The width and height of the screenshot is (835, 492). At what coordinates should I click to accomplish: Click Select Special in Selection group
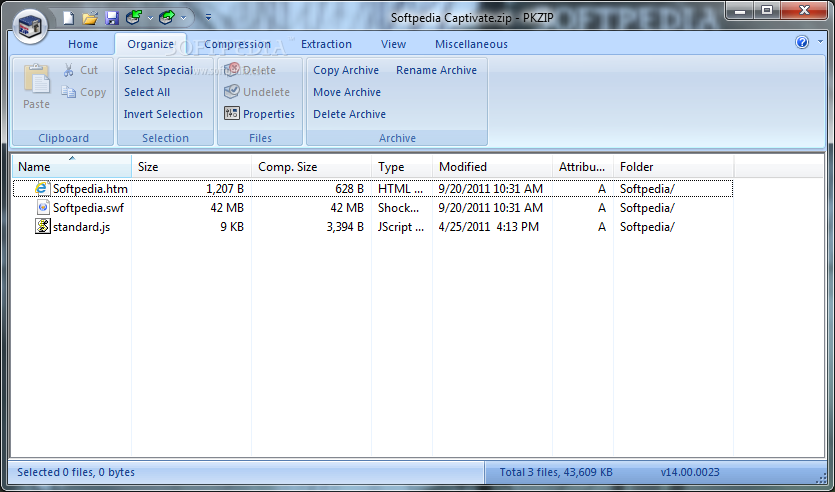(x=159, y=70)
